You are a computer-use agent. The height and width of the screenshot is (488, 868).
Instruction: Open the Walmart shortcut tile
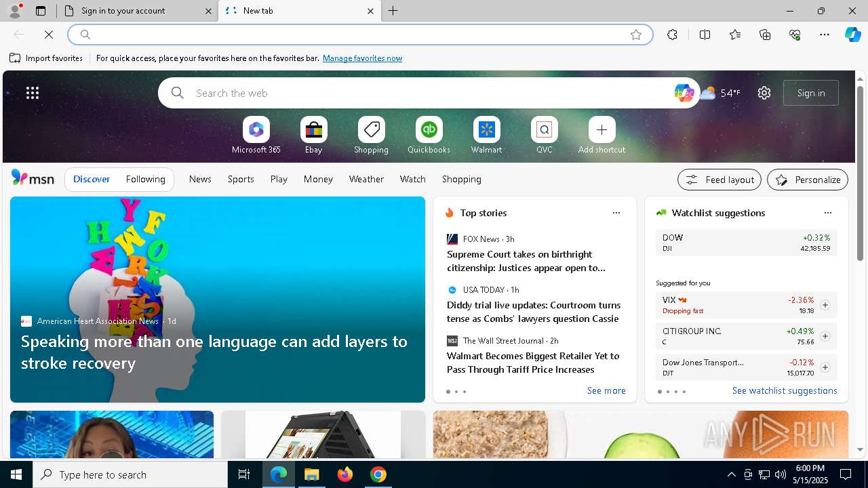[486, 136]
